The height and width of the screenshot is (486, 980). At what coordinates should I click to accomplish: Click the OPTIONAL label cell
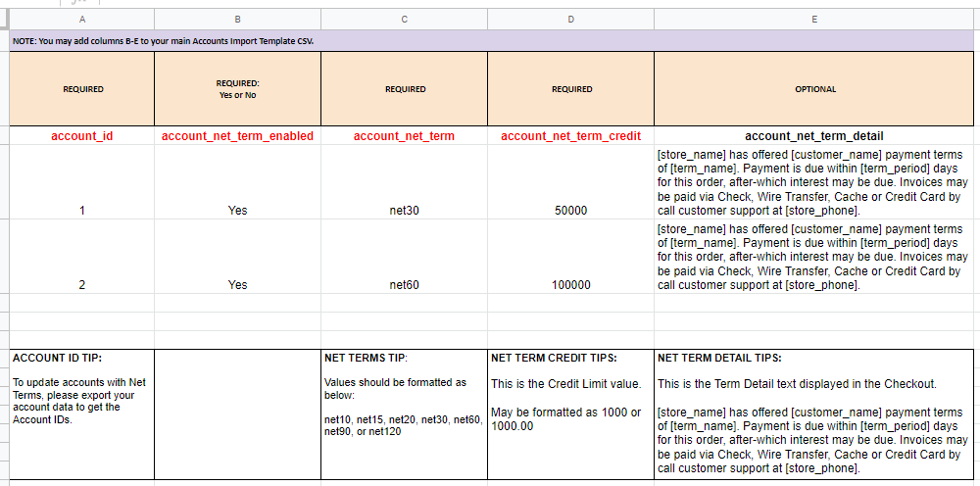point(814,89)
